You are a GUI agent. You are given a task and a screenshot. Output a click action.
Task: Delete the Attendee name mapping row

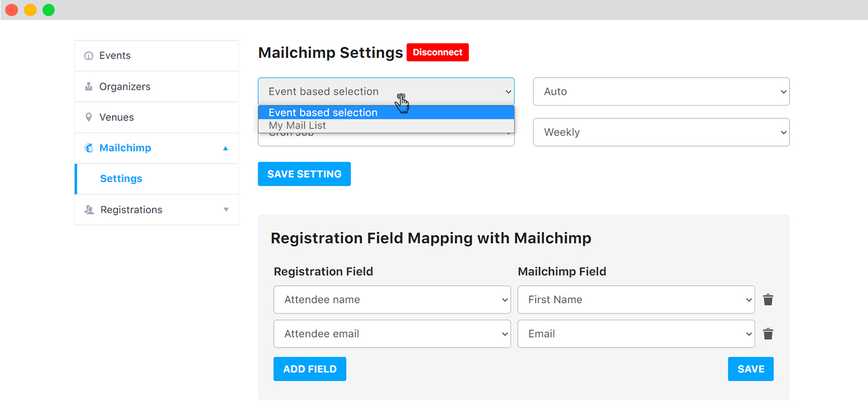pos(768,300)
